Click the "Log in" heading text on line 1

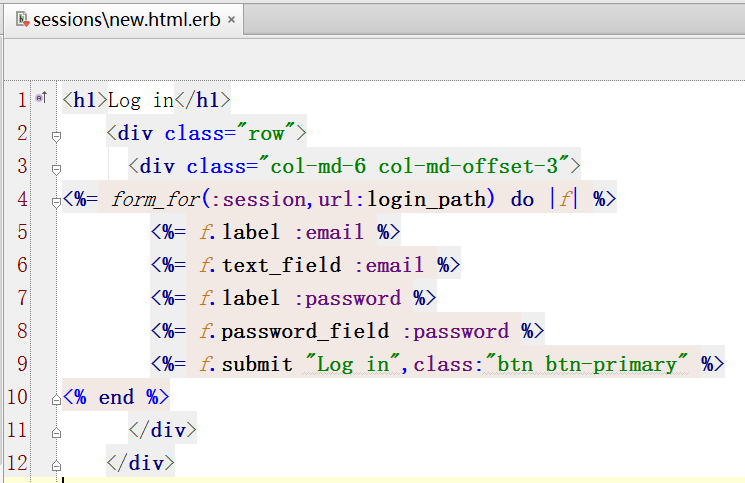click(141, 101)
